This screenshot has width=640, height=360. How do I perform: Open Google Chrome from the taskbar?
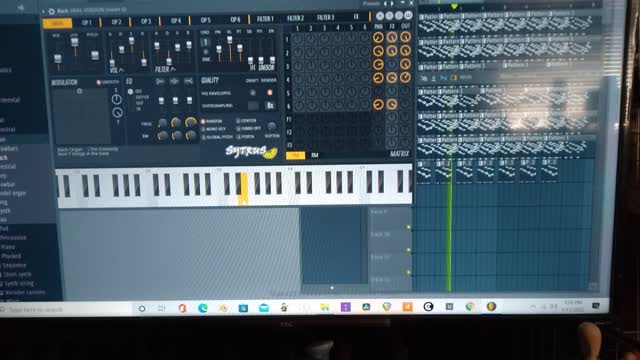tap(470, 307)
